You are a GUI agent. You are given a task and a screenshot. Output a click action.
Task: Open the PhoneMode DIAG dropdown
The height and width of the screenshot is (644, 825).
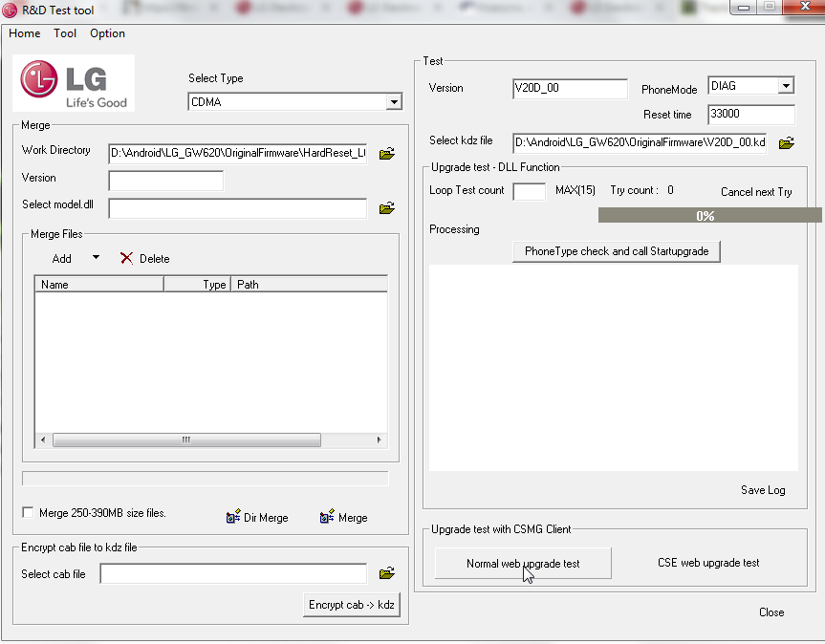point(786,86)
